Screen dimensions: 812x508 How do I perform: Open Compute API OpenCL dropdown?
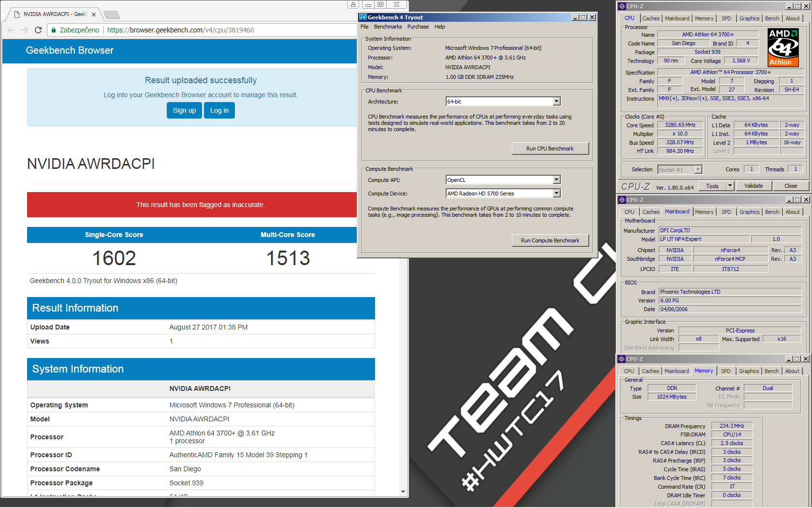pos(556,180)
